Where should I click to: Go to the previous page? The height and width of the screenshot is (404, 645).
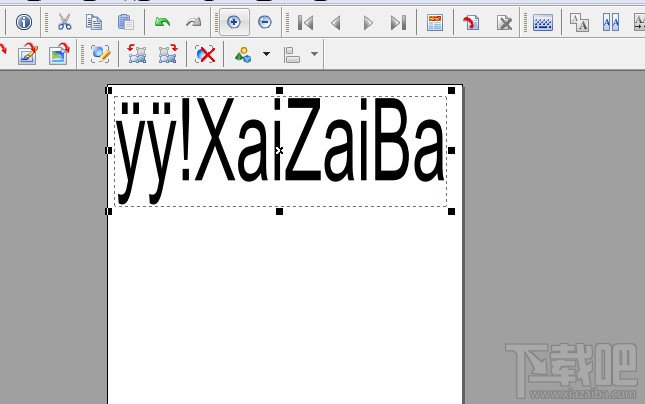[x=336, y=23]
